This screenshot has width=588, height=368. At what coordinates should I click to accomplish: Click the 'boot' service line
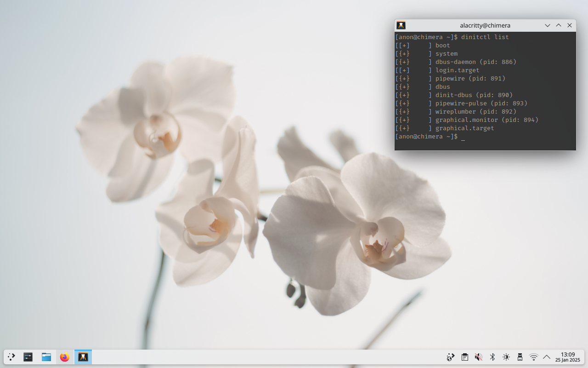coord(423,45)
